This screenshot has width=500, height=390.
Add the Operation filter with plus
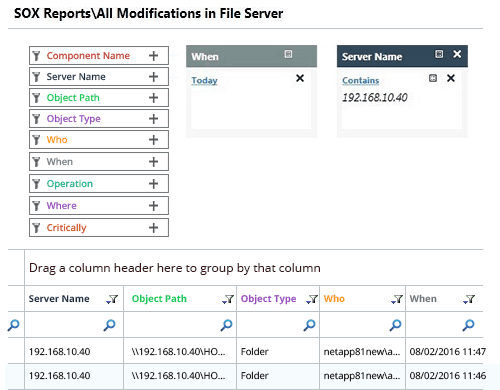click(153, 184)
